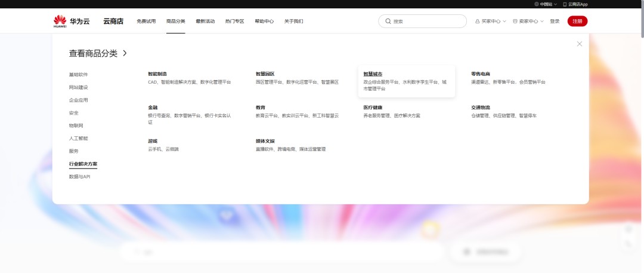
Task: Expand the 买家中心 dropdown arrow
Action: 504,22
